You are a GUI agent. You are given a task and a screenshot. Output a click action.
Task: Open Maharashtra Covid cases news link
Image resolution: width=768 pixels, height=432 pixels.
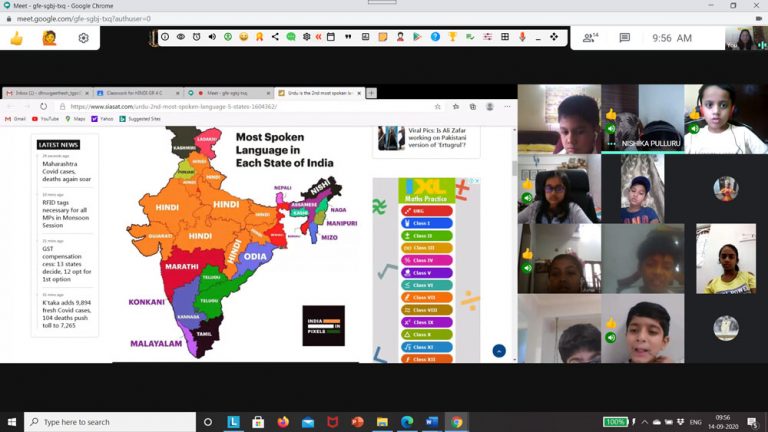point(67,171)
